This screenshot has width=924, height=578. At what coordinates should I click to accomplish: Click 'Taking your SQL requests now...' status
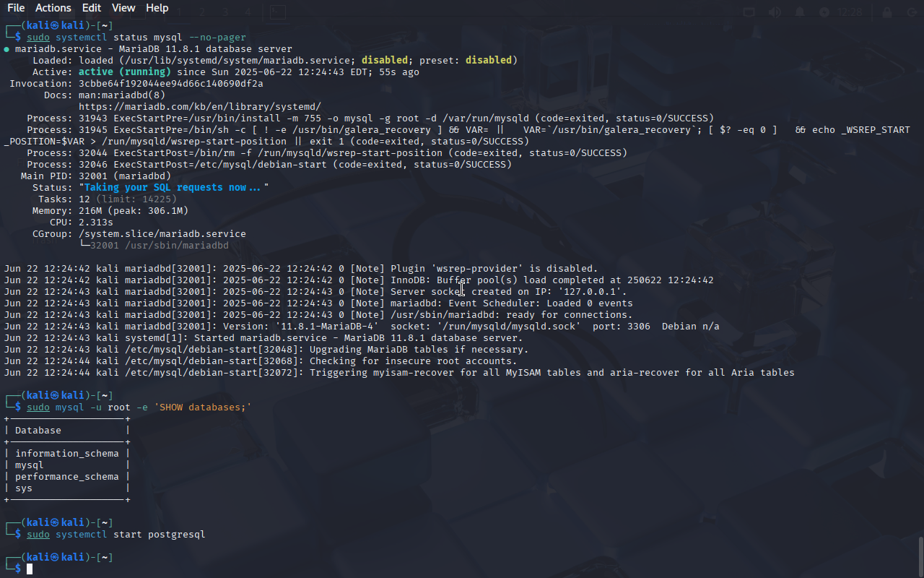pyautogui.click(x=174, y=188)
